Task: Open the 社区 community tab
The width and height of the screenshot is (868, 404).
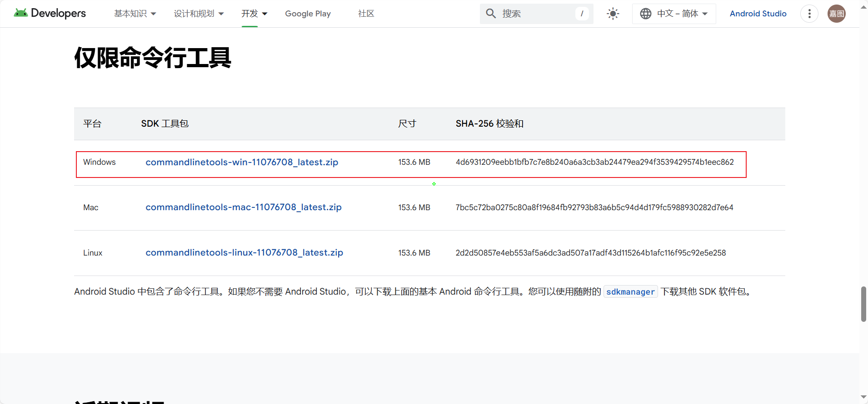Action: click(366, 14)
